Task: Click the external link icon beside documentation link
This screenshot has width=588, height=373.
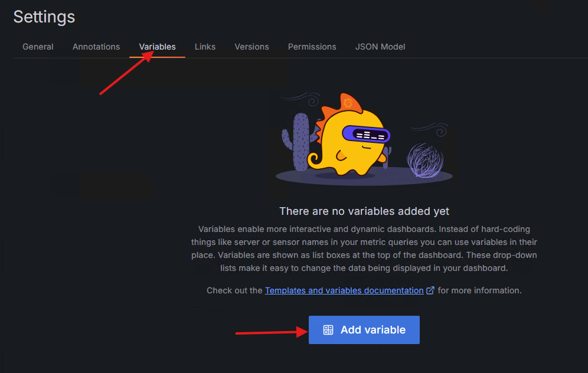Action: point(430,290)
